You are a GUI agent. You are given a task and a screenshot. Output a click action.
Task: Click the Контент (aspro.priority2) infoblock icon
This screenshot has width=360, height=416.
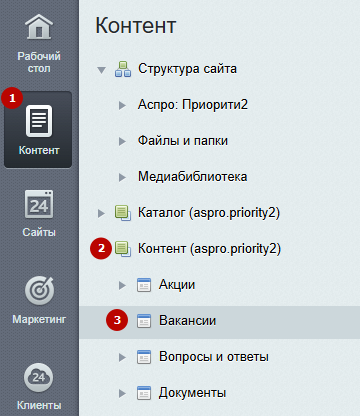[123, 249]
